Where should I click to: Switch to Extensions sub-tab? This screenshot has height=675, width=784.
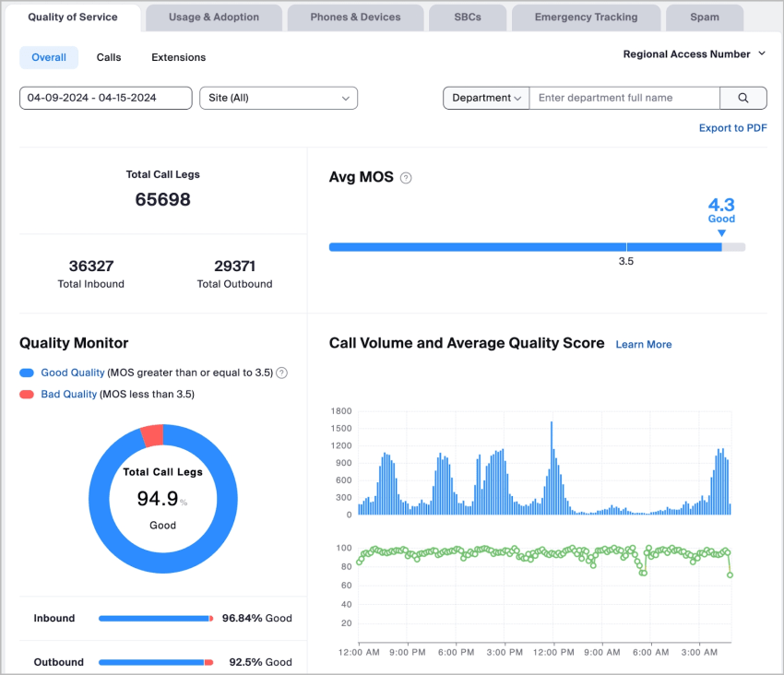tap(178, 57)
